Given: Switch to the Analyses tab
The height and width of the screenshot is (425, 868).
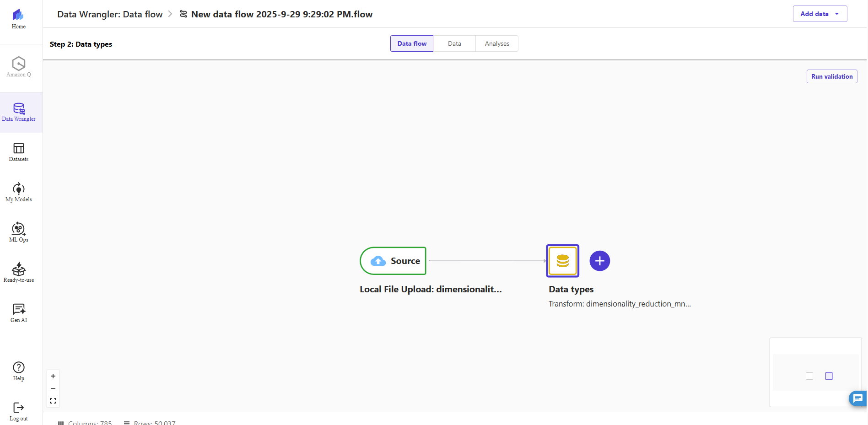Looking at the screenshot, I should (x=497, y=43).
